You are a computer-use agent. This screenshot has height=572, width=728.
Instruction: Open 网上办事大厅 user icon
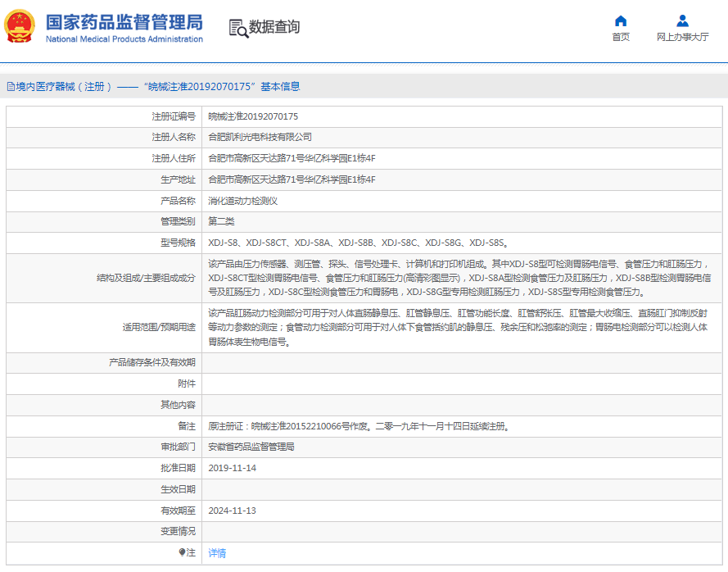(x=682, y=21)
